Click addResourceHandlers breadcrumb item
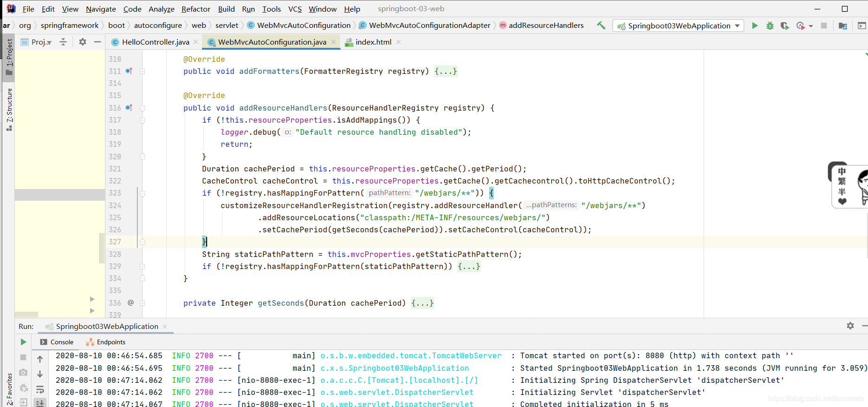 coord(542,26)
